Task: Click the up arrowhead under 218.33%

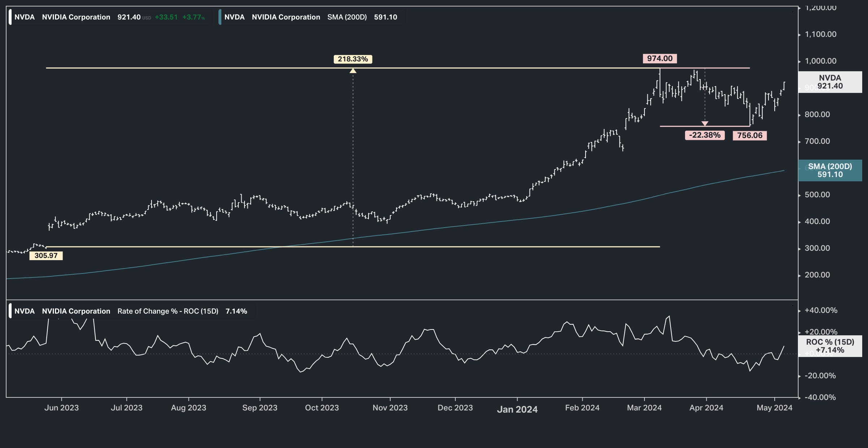Action: point(353,70)
